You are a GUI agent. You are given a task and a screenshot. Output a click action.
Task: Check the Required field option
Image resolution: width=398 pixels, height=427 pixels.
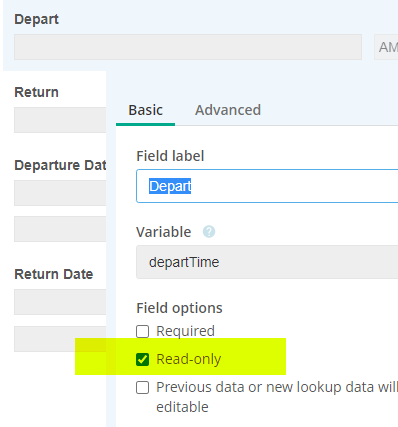[x=142, y=331]
